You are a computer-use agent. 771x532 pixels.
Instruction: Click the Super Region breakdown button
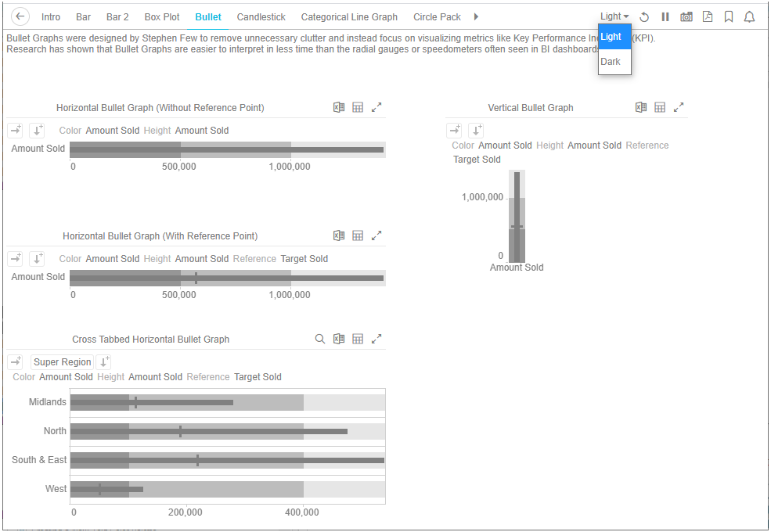click(63, 362)
